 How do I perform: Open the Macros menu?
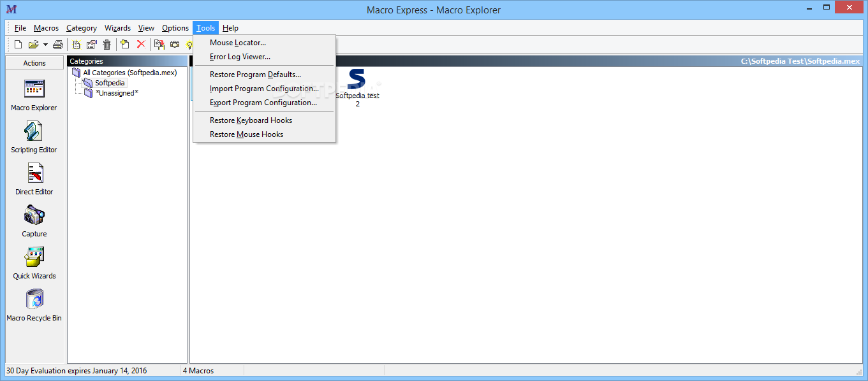pos(46,28)
